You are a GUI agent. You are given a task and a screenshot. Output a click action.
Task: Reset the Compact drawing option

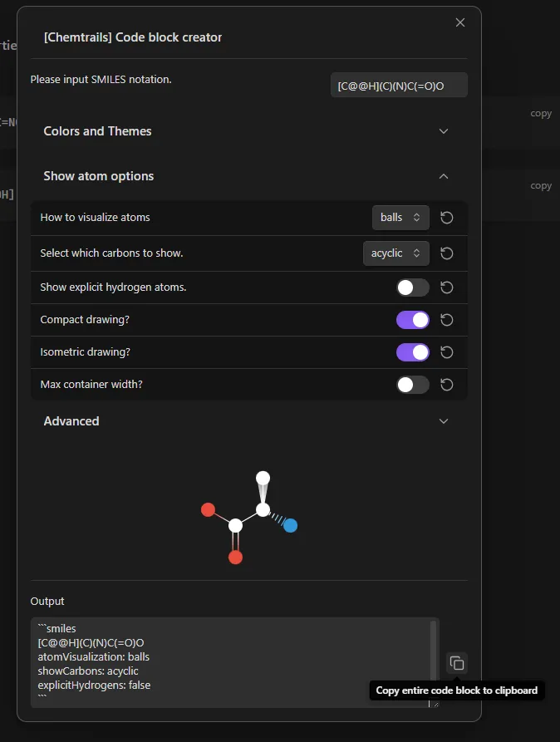pos(447,320)
